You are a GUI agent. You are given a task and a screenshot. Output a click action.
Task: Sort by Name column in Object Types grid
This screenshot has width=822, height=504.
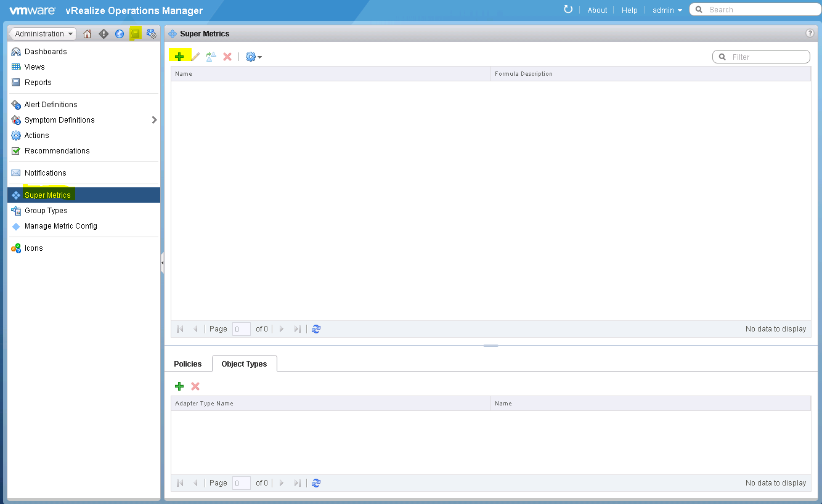651,404
